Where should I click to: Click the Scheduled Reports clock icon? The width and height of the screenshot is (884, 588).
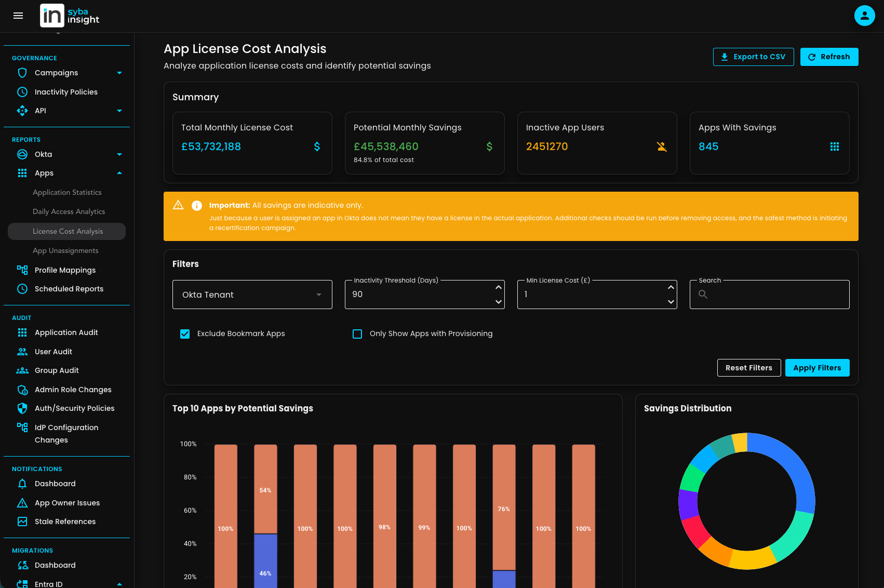click(x=22, y=289)
